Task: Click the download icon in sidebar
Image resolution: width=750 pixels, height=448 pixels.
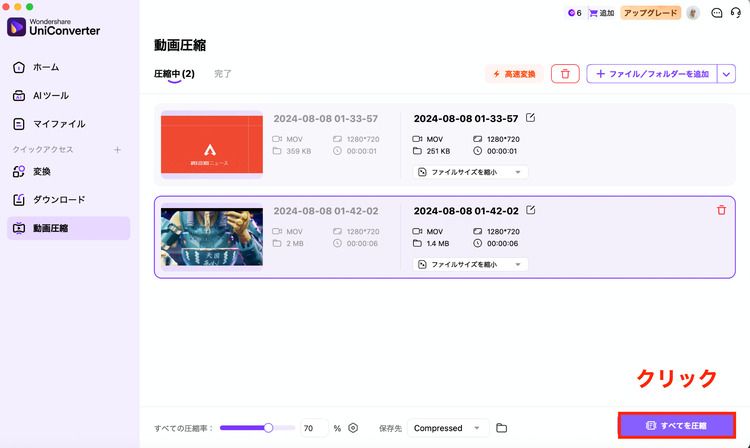Action: tap(19, 200)
